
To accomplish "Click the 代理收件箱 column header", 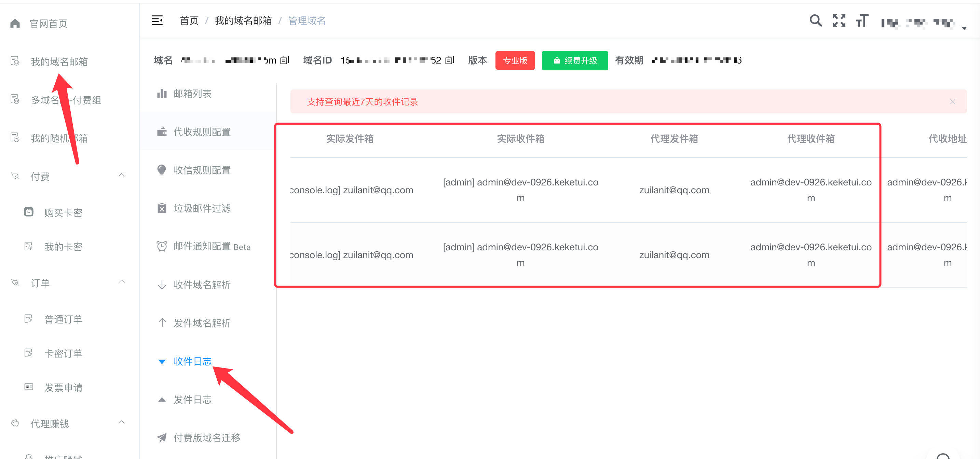I will [x=811, y=139].
